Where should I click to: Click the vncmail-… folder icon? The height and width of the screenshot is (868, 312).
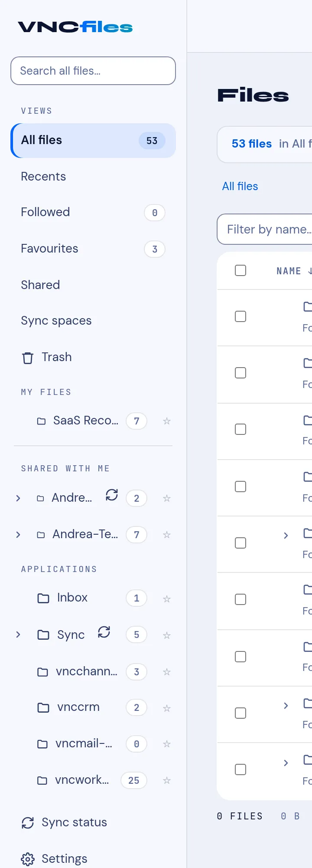pos(42,744)
